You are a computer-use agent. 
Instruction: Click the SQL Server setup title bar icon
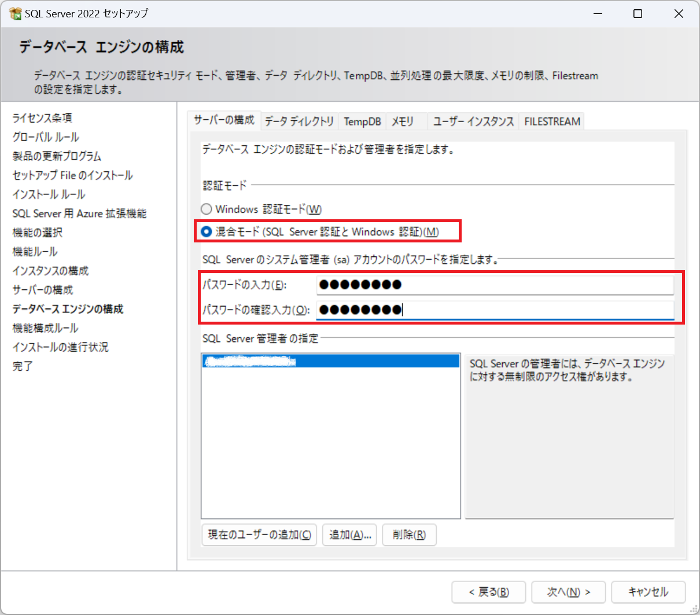pos(16,13)
